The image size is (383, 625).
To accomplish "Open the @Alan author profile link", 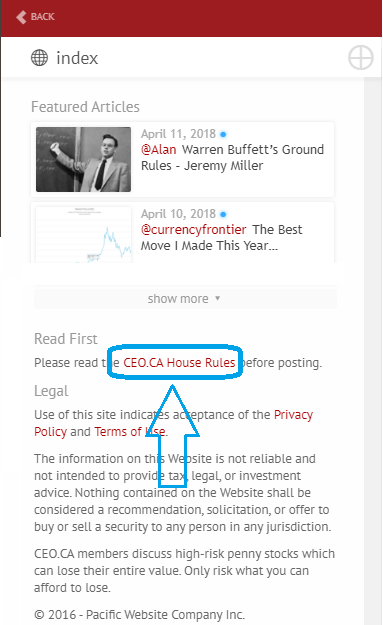I will coord(159,150).
